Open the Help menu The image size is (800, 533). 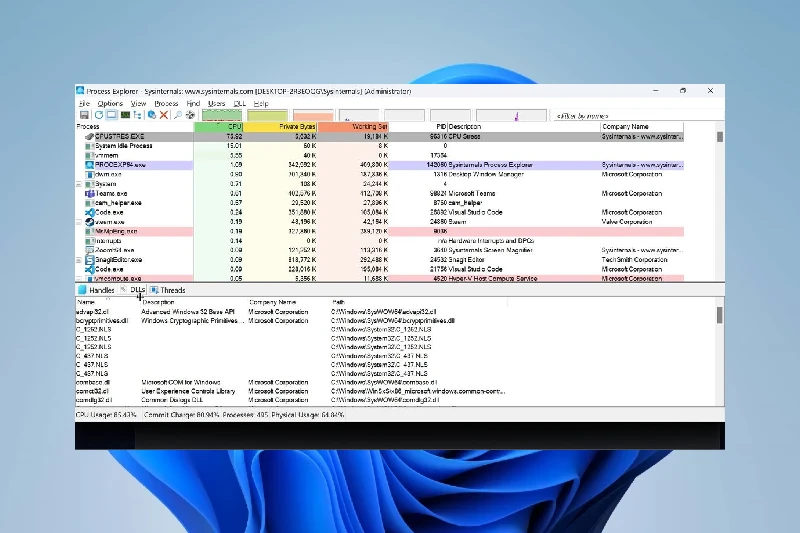click(x=261, y=104)
